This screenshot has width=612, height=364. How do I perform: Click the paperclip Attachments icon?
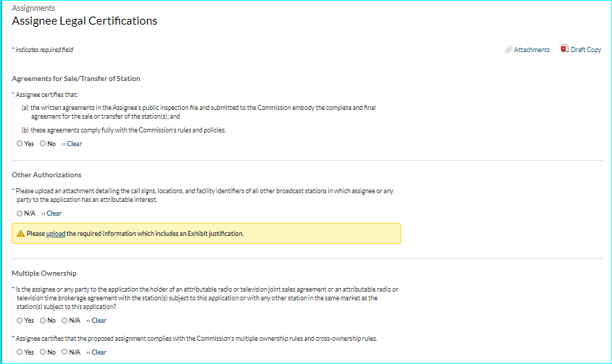[508, 50]
